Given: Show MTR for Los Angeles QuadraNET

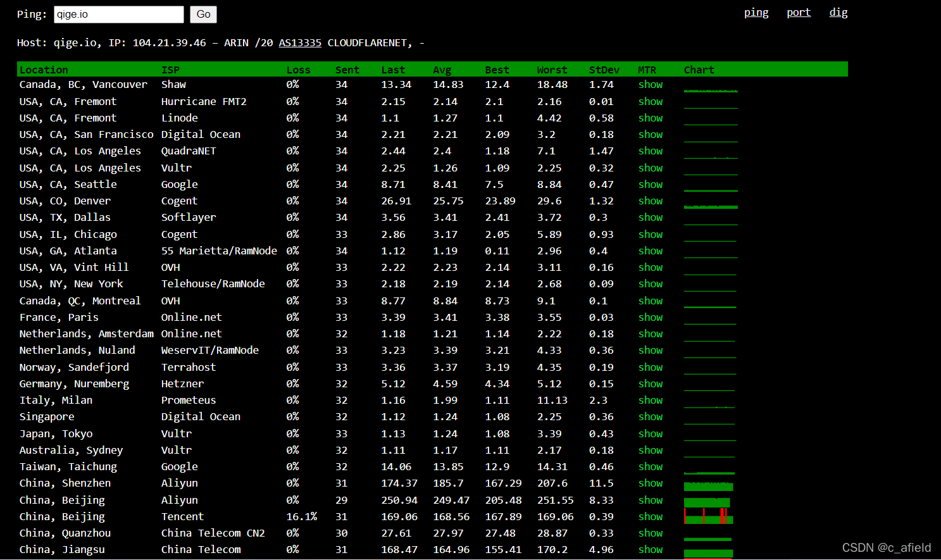Looking at the screenshot, I should click(x=651, y=151).
